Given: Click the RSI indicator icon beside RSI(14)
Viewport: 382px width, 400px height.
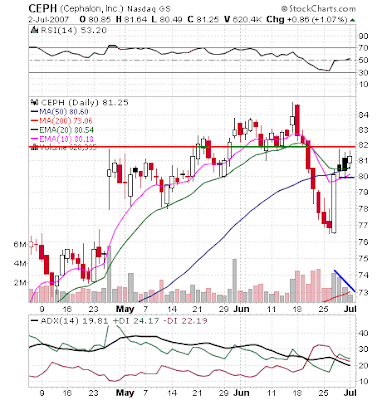Looking at the screenshot, I should click(34, 30).
